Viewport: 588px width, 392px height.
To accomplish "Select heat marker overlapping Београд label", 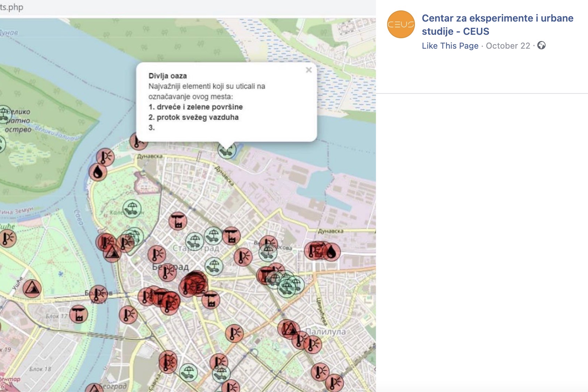I will (167, 272).
